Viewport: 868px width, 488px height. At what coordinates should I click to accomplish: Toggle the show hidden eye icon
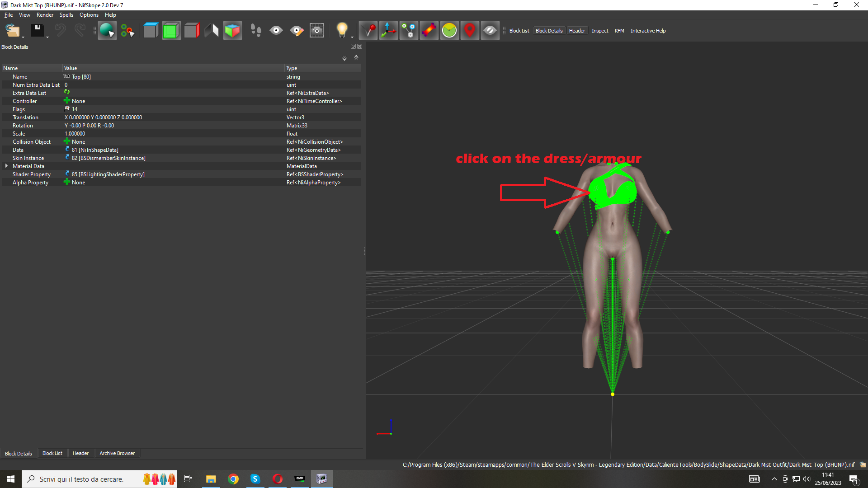click(x=490, y=30)
